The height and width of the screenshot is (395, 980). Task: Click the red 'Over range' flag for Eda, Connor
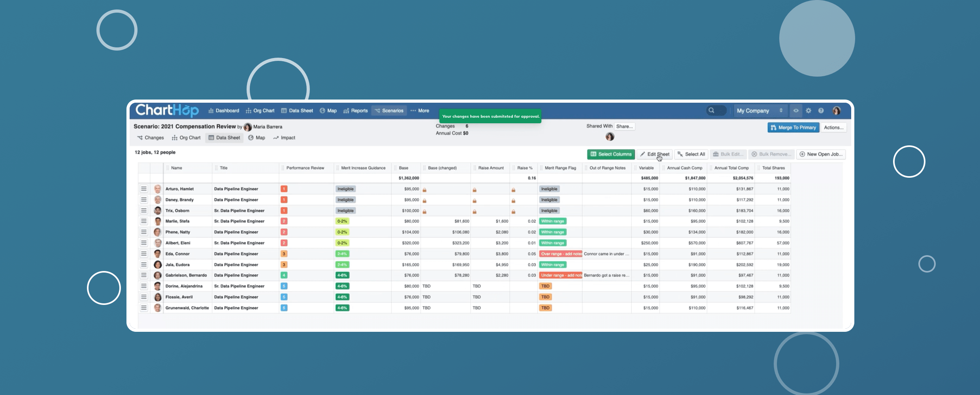pyautogui.click(x=560, y=254)
